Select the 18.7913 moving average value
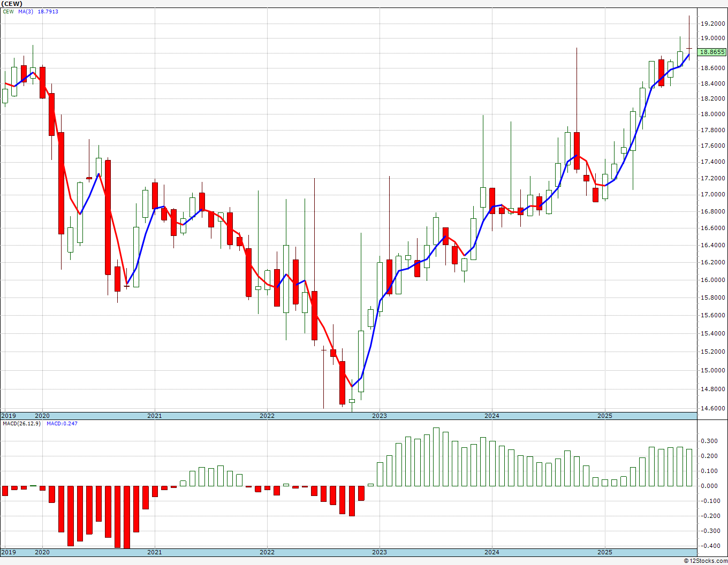 click(48, 11)
